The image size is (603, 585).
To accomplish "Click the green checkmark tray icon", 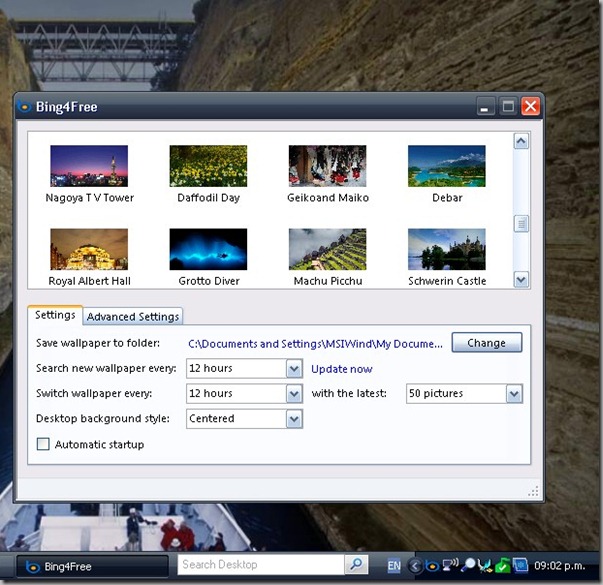I will 503,566.
